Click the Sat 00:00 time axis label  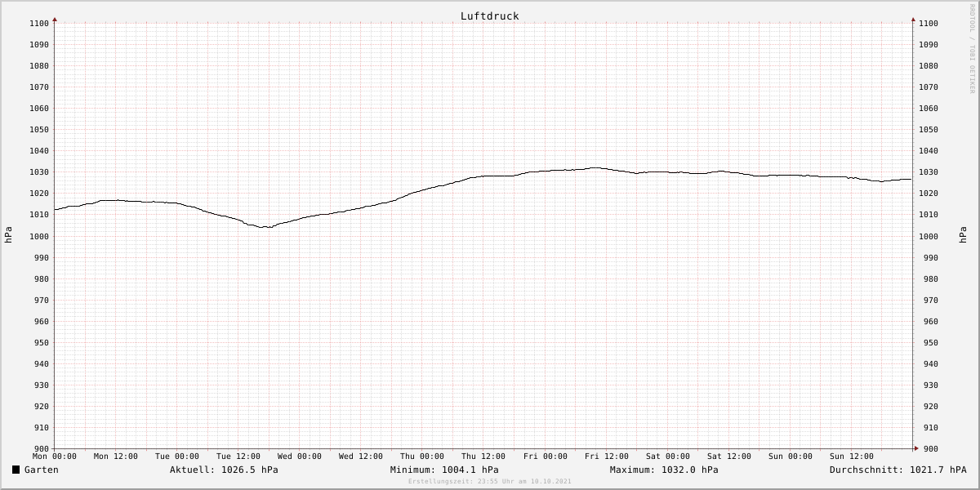point(668,457)
